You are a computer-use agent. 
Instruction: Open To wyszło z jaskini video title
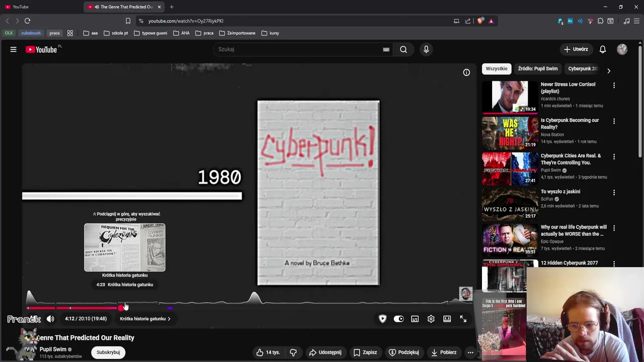pyautogui.click(x=560, y=192)
